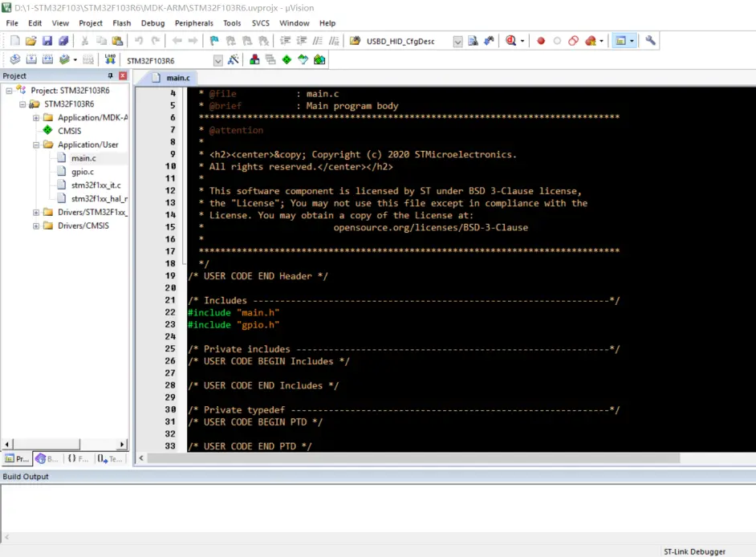Click the incremental find binoculars icon

489,41
